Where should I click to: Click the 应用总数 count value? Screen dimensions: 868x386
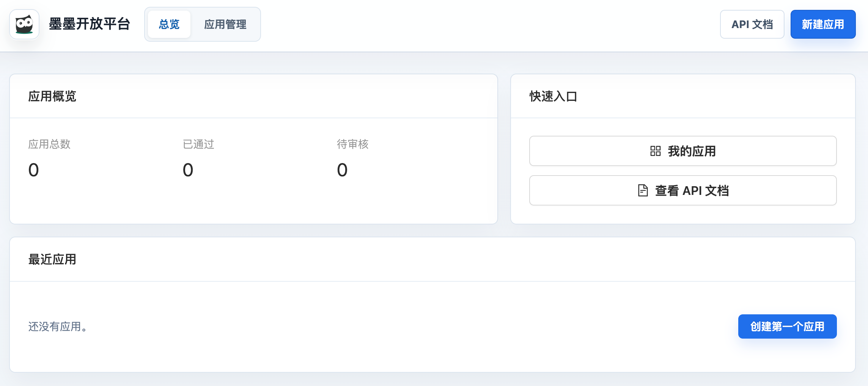tap(34, 169)
